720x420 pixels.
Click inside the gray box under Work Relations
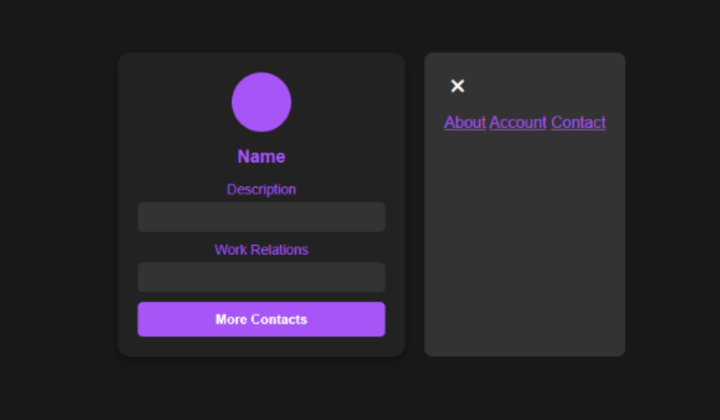click(261, 277)
